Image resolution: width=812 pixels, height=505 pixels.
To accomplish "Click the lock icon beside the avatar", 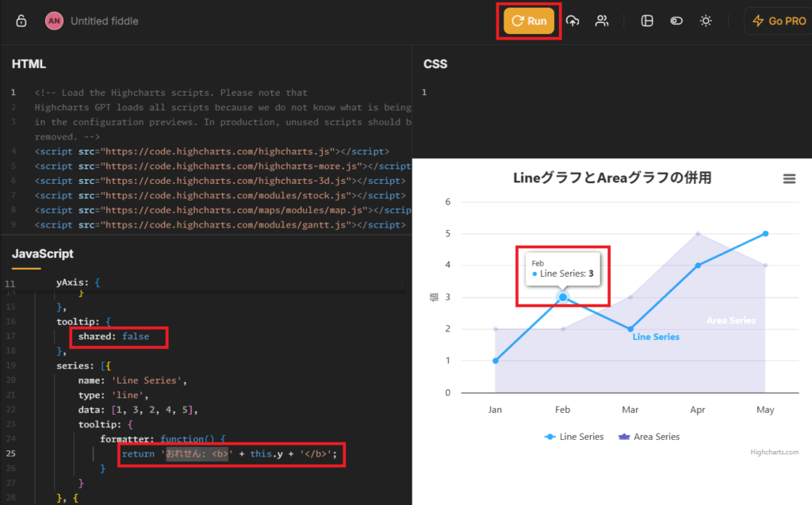I will click(x=21, y=21).
